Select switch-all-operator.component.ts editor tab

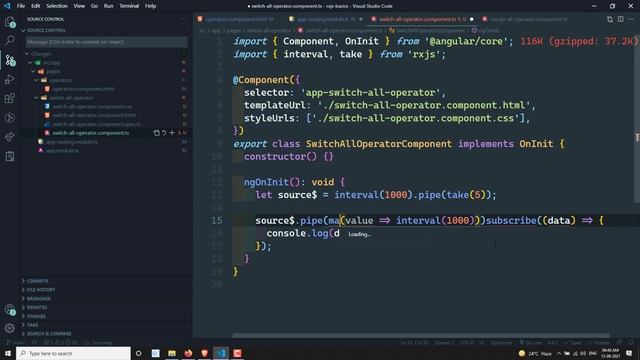tap(422, 19)
